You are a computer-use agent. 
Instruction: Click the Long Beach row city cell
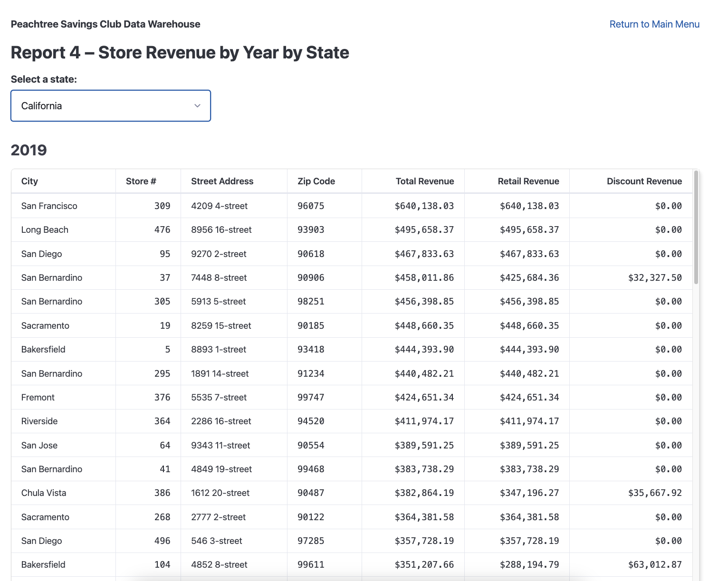tap(45, 229)
